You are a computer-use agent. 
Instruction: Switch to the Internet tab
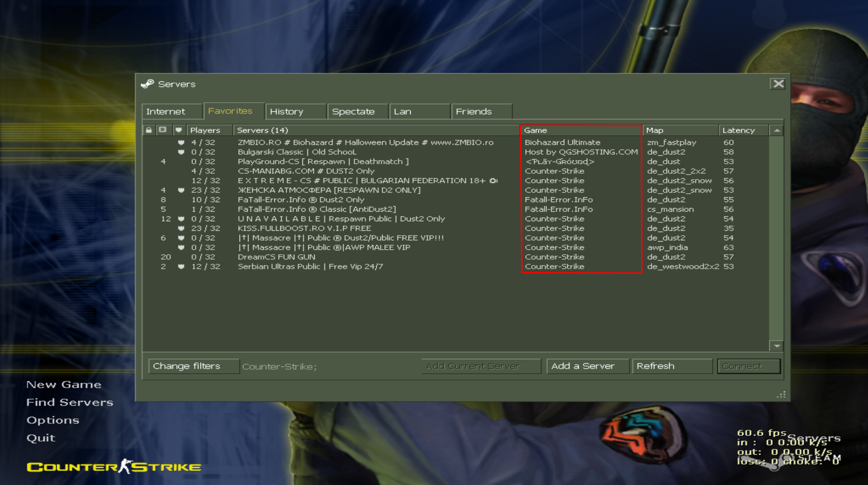click(x=172, y=111)
